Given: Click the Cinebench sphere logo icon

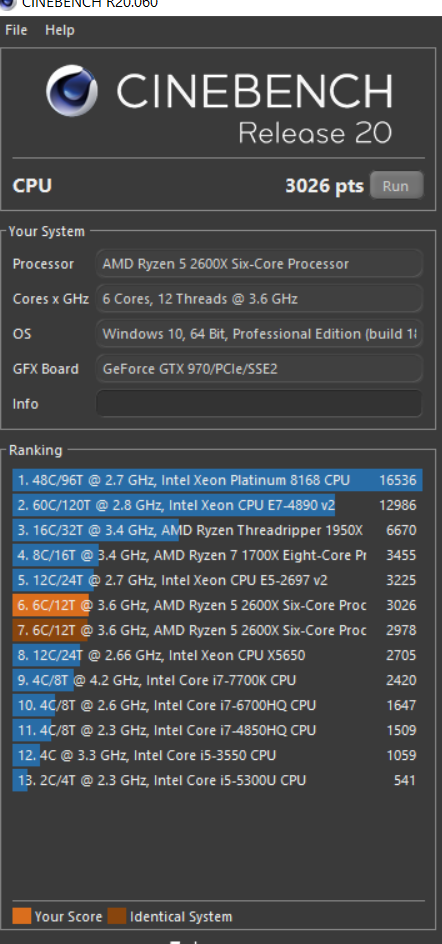Looking at the screenshot, I should (72, 91).
